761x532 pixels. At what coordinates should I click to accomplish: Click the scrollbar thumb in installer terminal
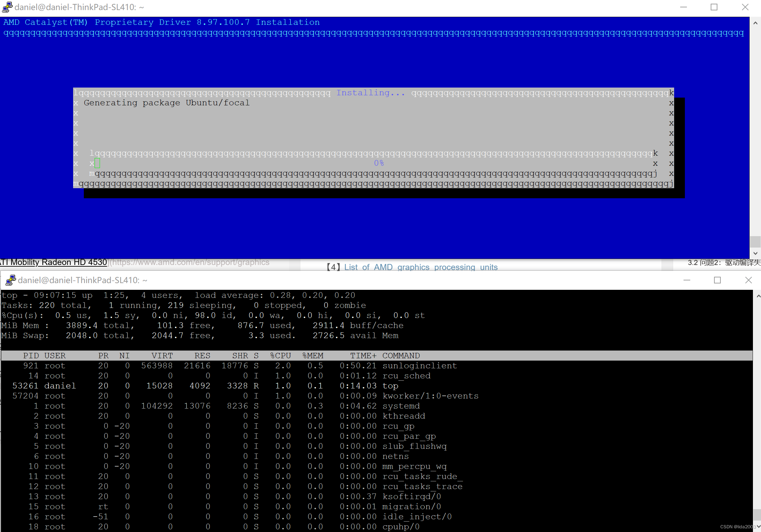pyautogui.click(x=755, y=242)
